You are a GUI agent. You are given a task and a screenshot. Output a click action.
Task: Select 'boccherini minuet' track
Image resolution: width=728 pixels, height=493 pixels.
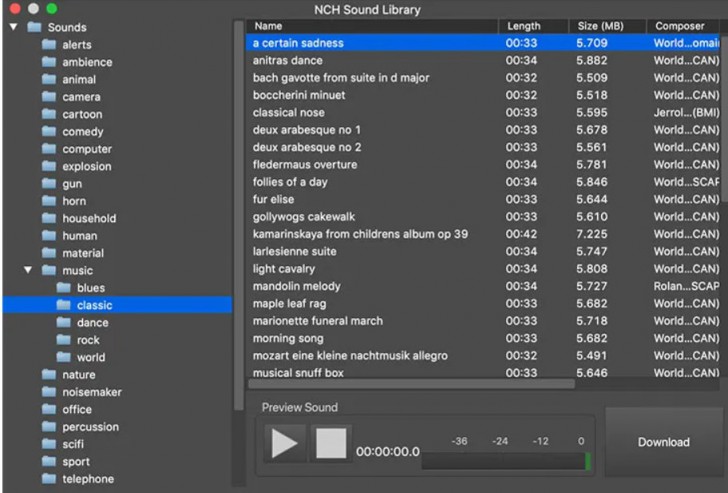pyautogui.click(x=483, y=95)
